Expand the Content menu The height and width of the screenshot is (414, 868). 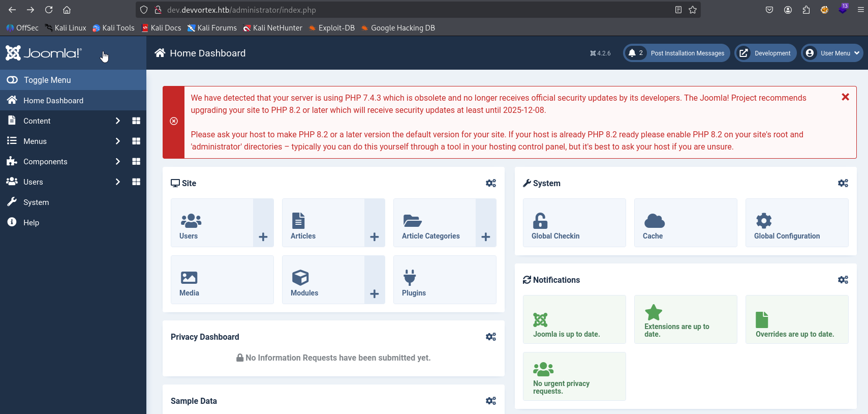click(117, 121)
